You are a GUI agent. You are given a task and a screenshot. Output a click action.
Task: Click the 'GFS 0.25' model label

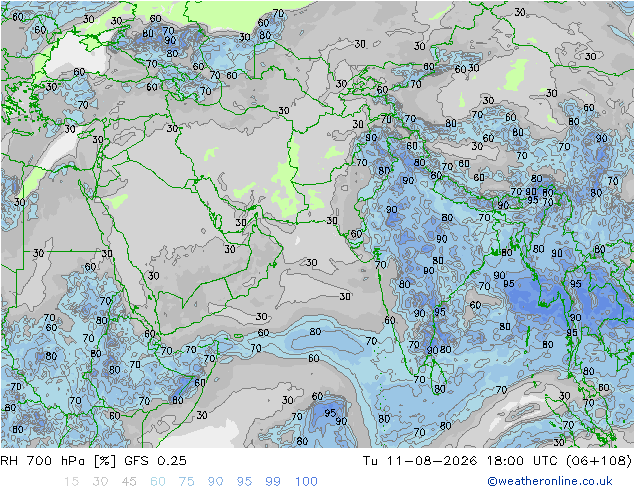click(155, 461)
